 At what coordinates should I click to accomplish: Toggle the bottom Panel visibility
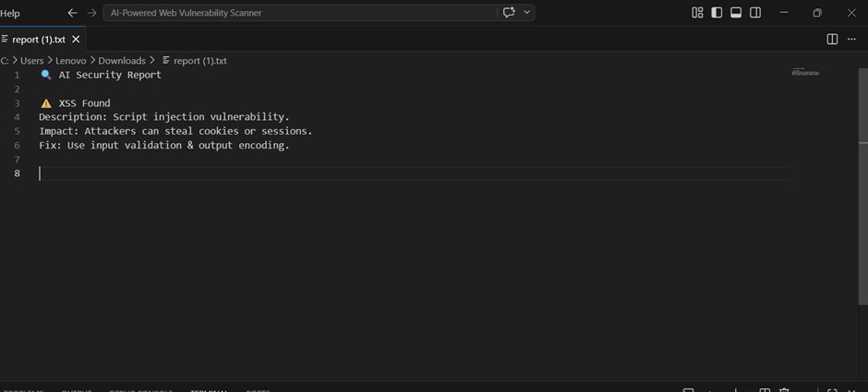[x=736, y=13]
